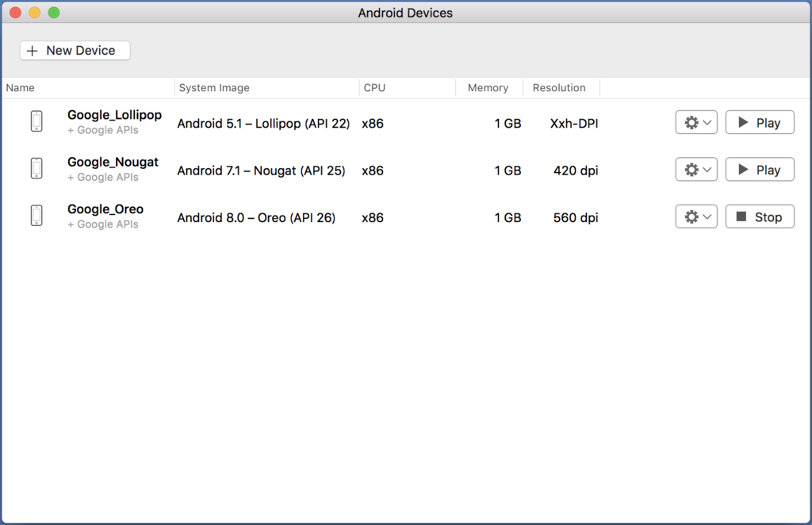
Task: Start the Google_Nougat emulator with Play
Action: click(760, 170)
